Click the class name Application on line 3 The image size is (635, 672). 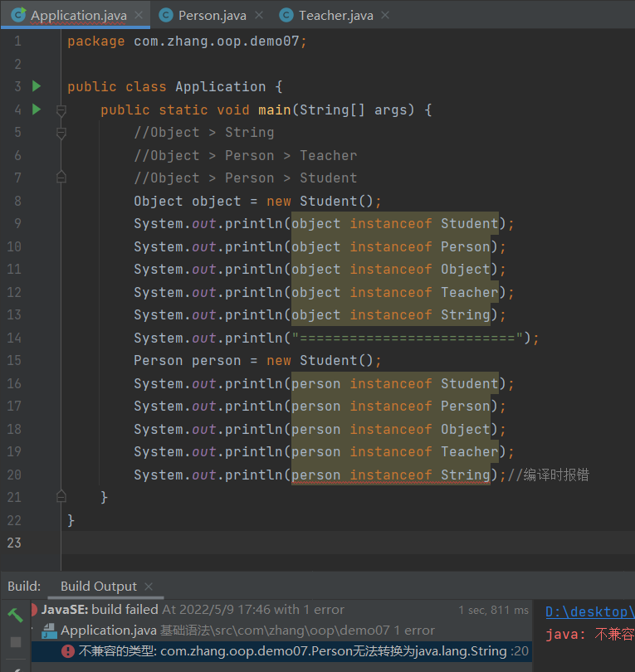[x=221, y=86]
